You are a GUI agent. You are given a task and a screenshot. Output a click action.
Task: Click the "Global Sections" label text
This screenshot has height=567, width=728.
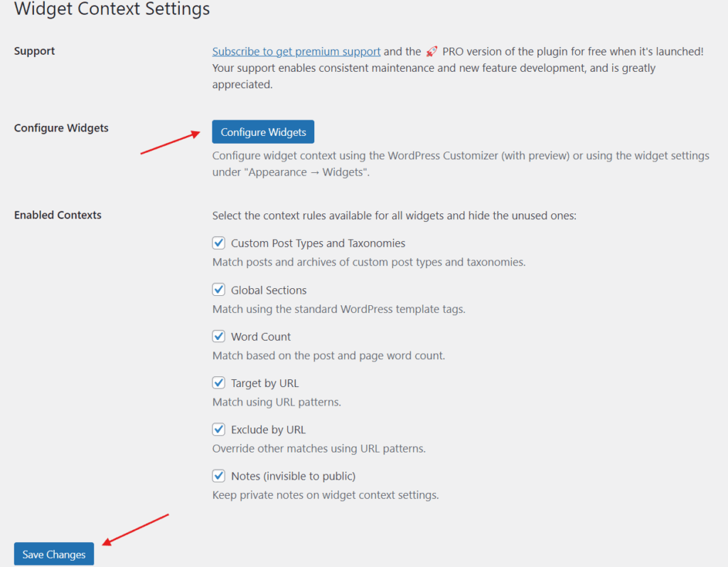pos(269,290)
